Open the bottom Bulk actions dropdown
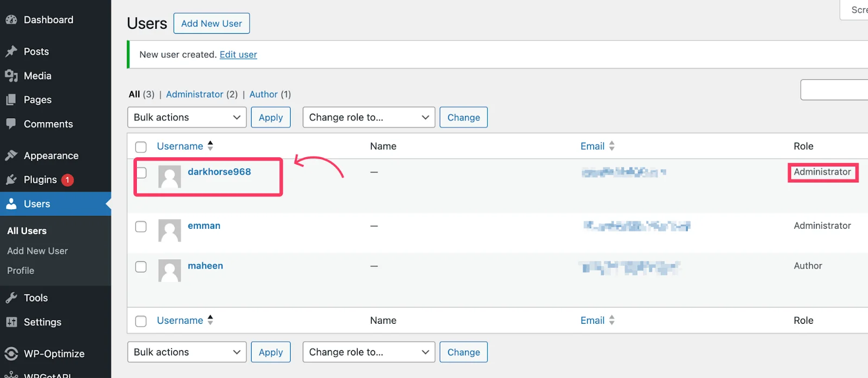The width and height of the screenshot is (868, 378). 187,352
